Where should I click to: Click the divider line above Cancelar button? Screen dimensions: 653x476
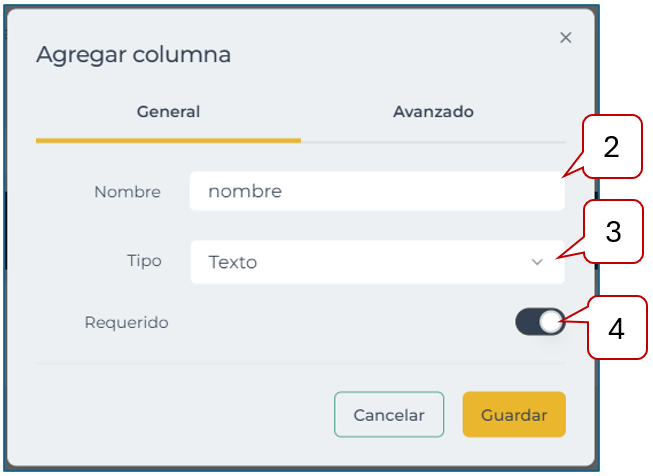pyautogui.click(x=300, y=364)
